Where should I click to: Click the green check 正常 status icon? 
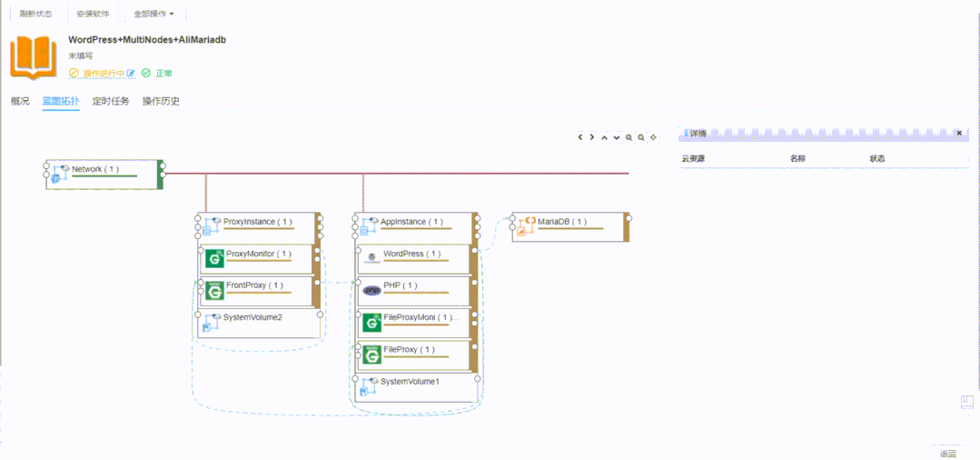coord(146,74)
